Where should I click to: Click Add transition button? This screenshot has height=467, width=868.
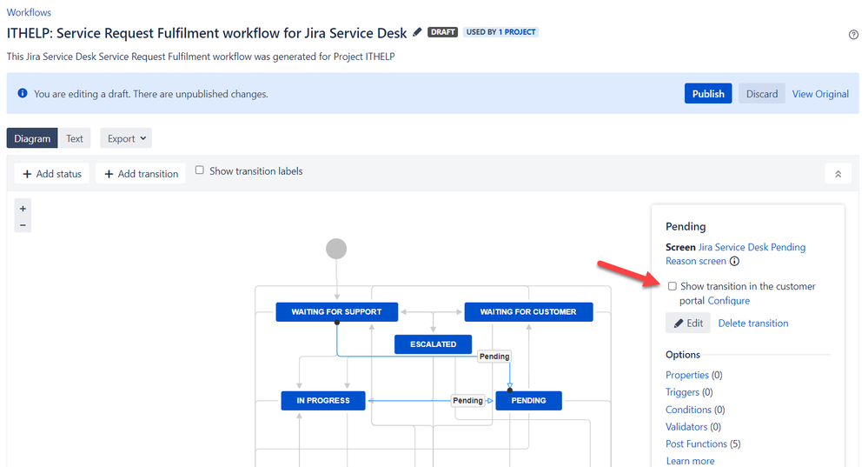[x=141, y=173]
